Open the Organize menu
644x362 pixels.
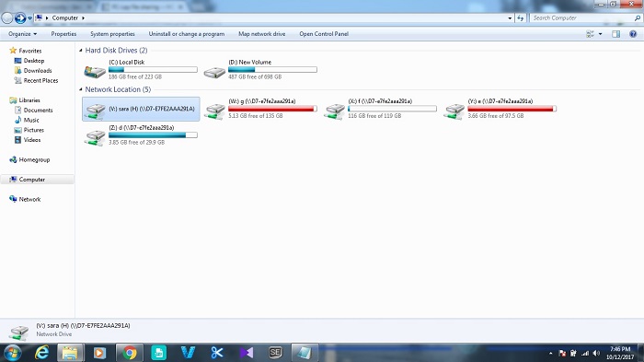point(23,34)
